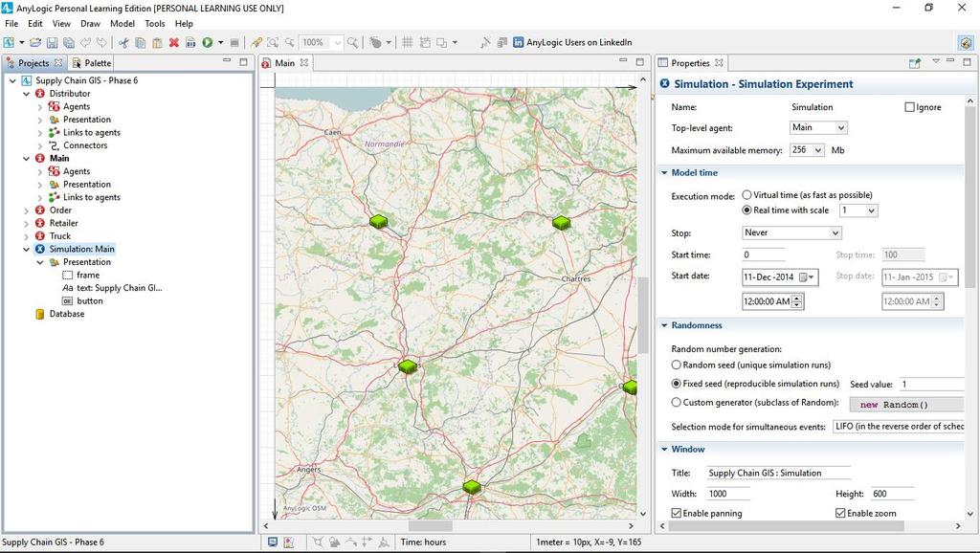
Task: Choose Random seed (unique simulation runs)
Action: (676, 365)
